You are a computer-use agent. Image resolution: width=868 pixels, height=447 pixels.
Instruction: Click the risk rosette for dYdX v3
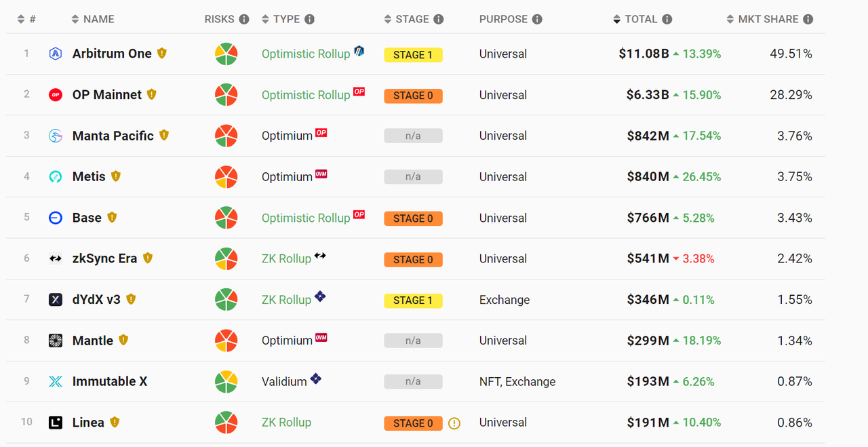click(x=226, y=300)
